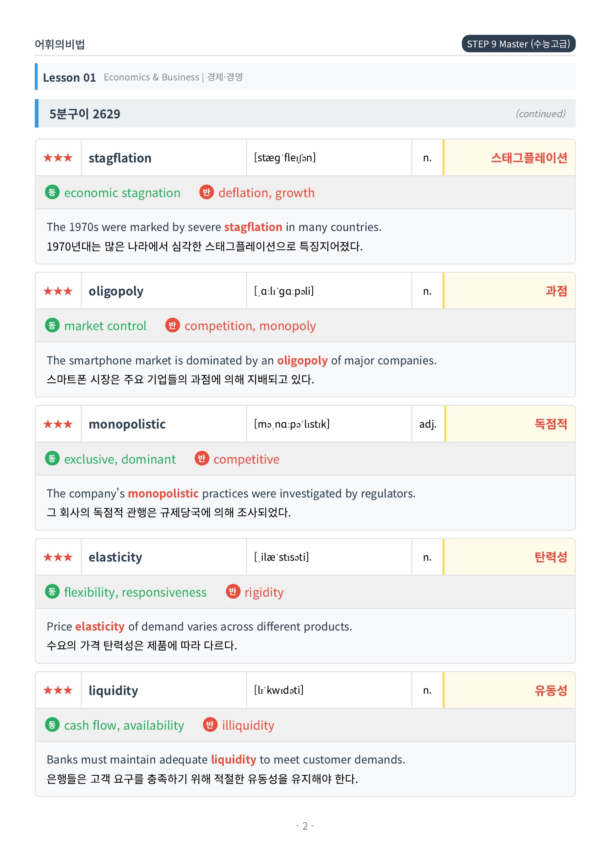Select the headword oligopoly
Screen dimensions: 611x868
(x=116, y=291)
